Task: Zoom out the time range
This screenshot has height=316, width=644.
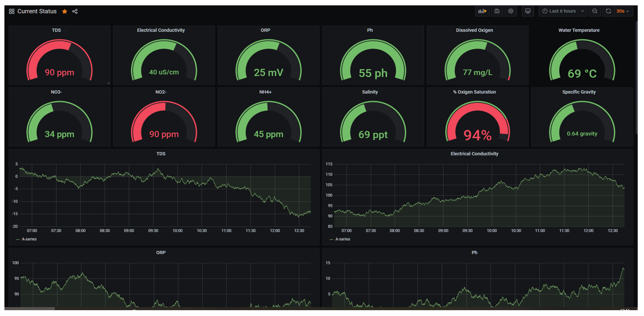Action: pyautogui.click(x=595, y=11)
